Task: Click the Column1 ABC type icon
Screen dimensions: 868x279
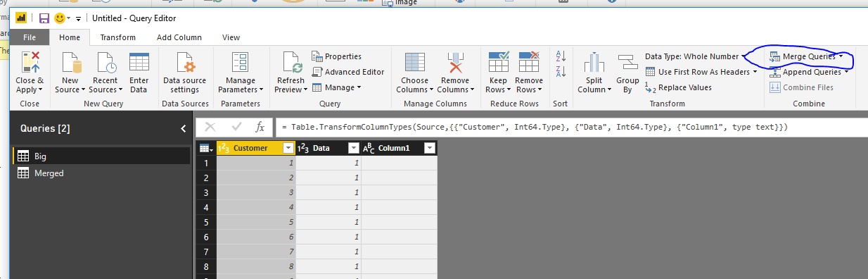Action: (x=369, y=148)
